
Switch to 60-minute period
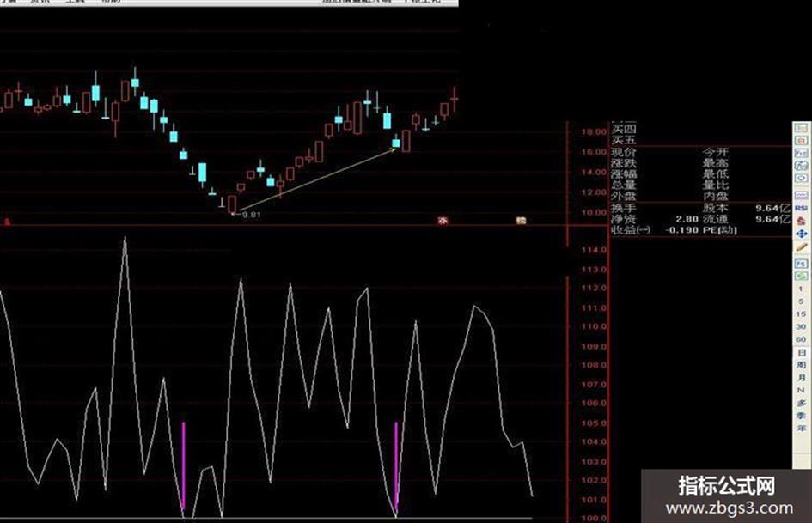pos(801,340)
